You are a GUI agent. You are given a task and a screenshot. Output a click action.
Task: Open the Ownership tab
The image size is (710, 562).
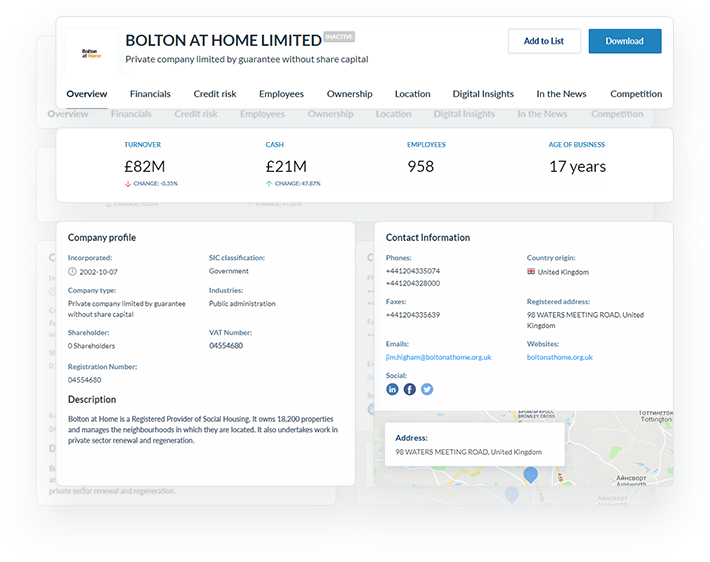[x=350, y=94]
